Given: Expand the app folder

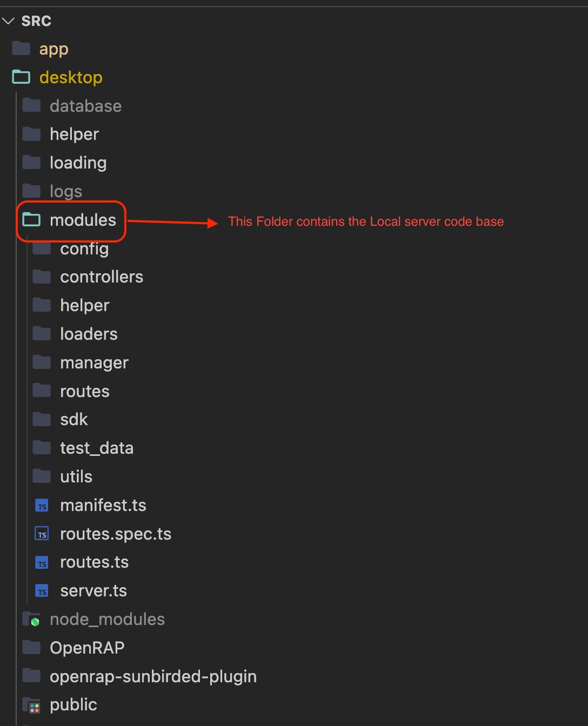Looking at the screenshot, I should (54, 49).
